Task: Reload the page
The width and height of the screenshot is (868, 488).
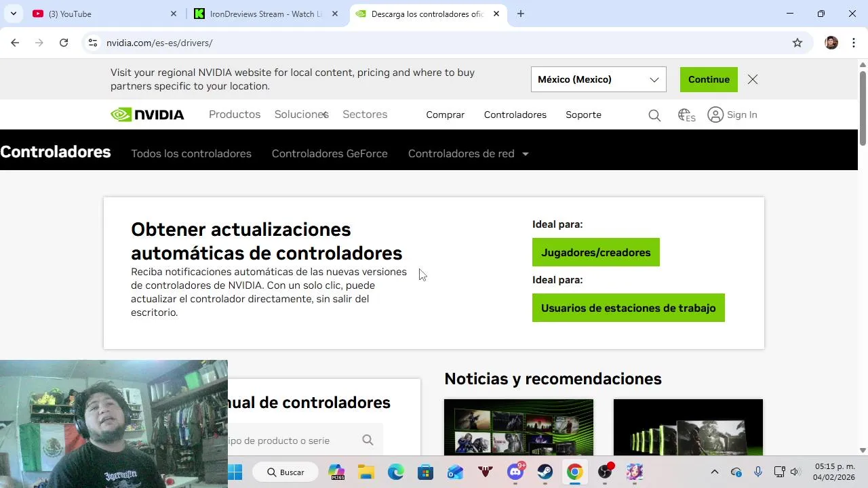Action: [64, 43]
